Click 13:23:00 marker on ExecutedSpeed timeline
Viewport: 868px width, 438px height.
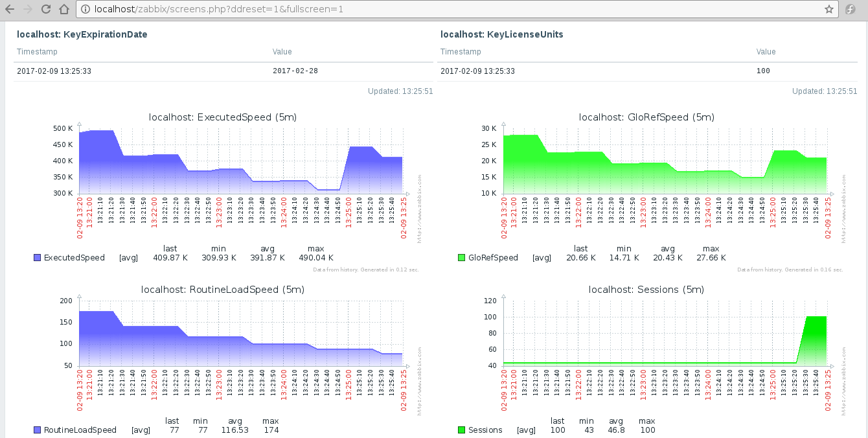pyautogui.click(x=219, y=212)
